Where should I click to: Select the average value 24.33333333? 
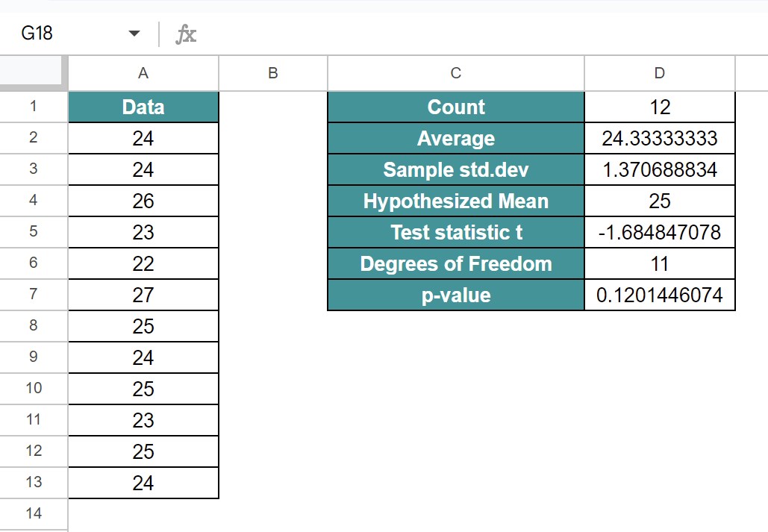660,138
